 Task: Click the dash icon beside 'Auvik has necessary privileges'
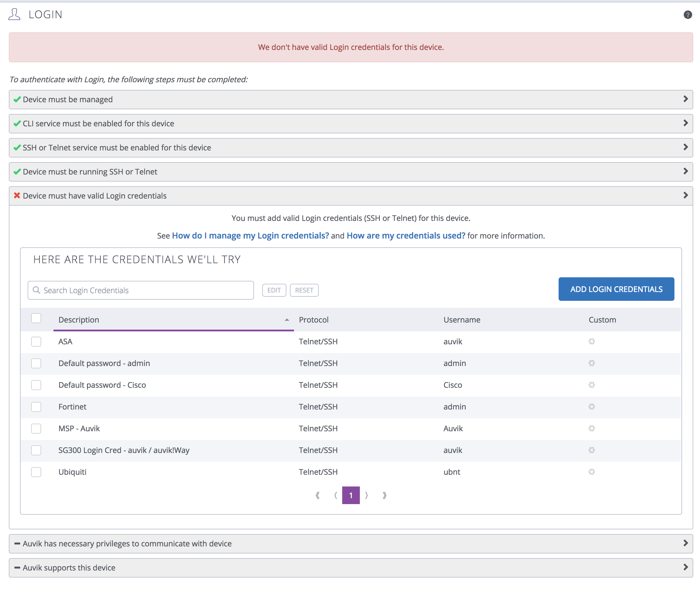pyautogui.click(x=17, y=543)
